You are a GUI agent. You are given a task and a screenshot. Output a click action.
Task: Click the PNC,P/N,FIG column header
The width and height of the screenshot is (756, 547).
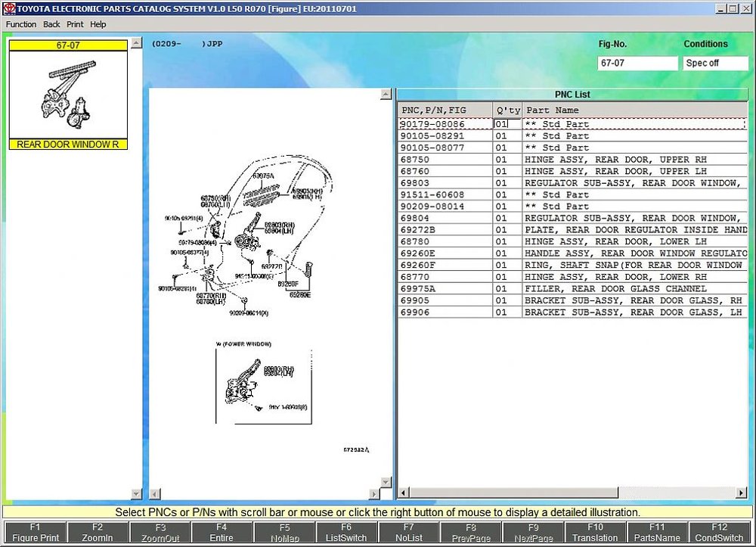click(x=445, y=110)
